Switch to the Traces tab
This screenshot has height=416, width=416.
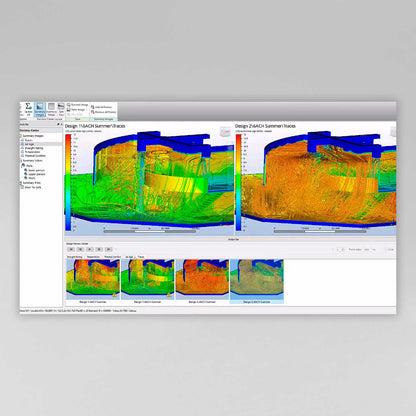coord(141,257)
